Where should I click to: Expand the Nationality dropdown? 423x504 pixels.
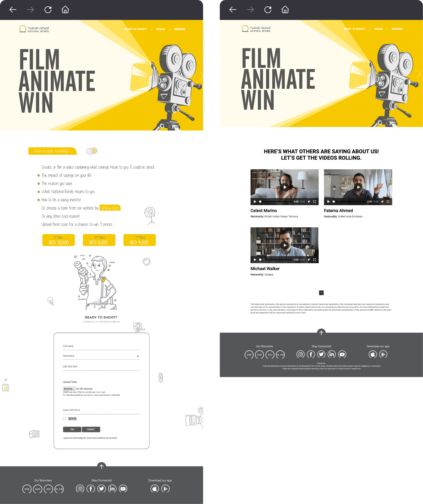point(101,356)
